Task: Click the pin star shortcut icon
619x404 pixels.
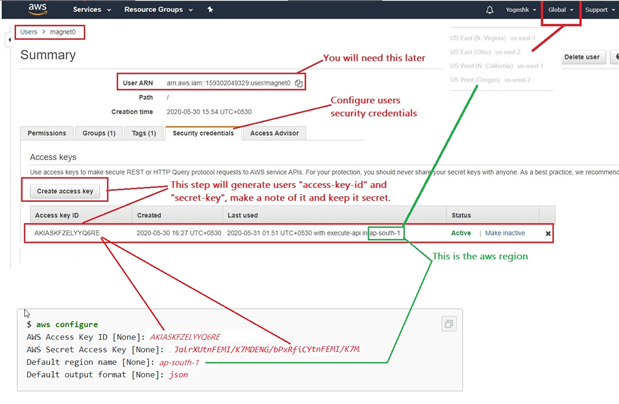Action: pyautogui.click(x=210, y=9)
